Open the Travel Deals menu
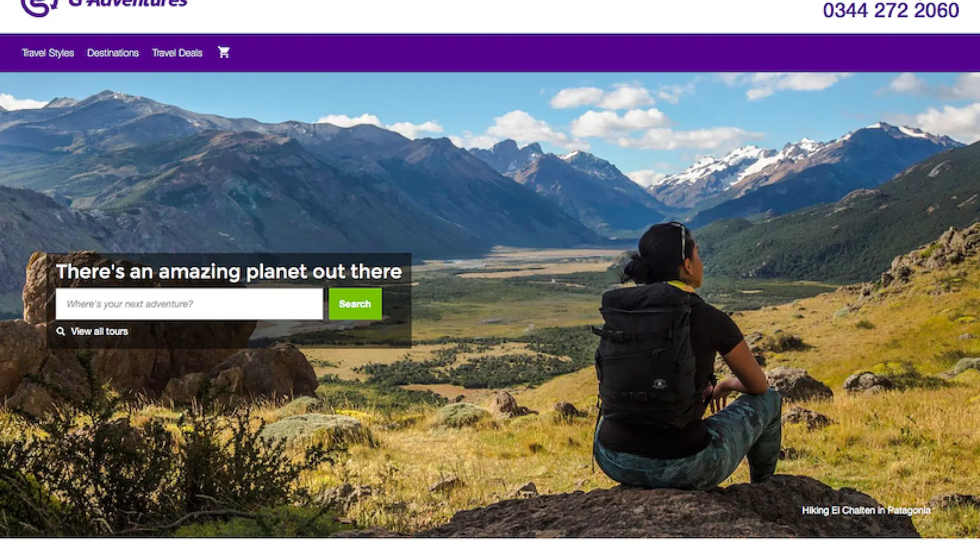Image resolution: width=980 pixels, height=546 pixels. coord(177,53)
